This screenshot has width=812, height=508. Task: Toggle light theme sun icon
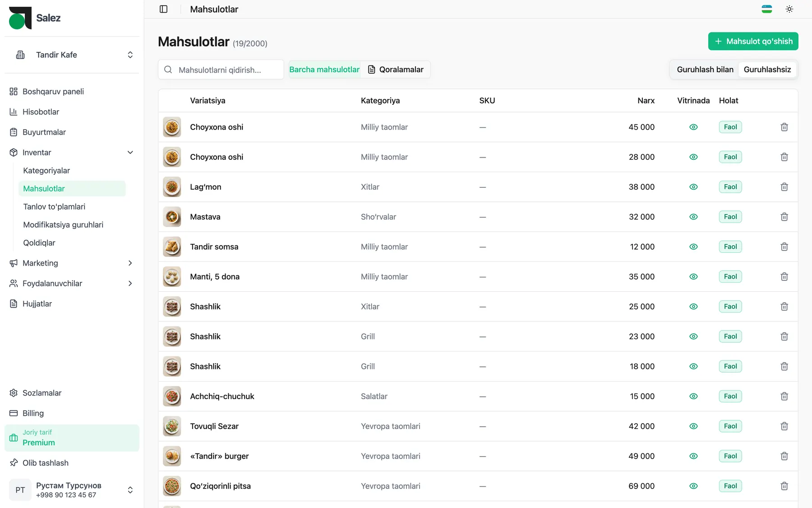pos(789,9)
